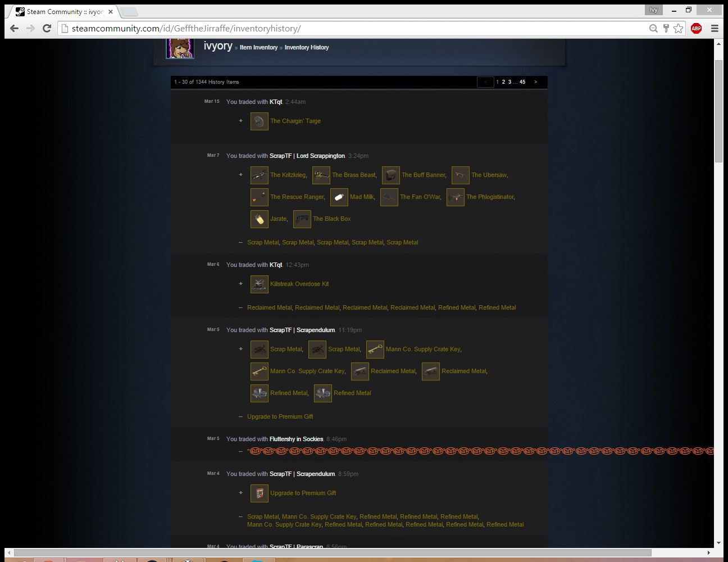The width and height of the screenshot is (728, 562).
Task: Jump to history page 45
Action: [x=522, y=82]
